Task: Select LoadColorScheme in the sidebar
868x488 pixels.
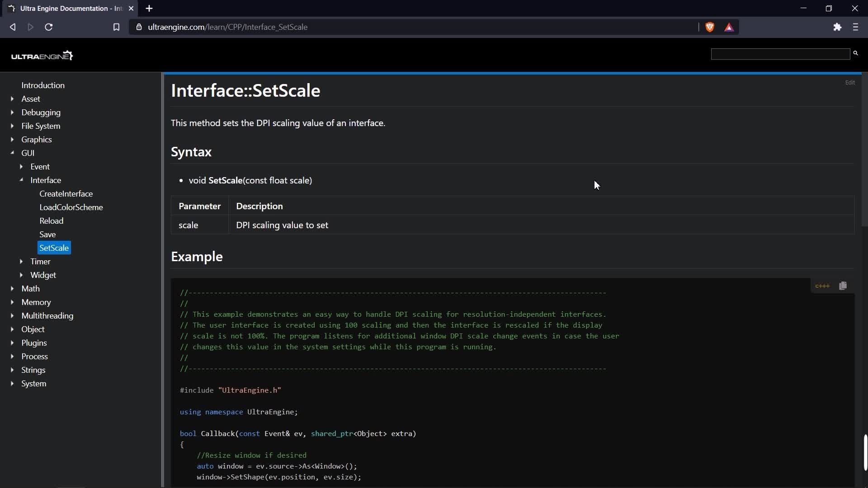Action: click(x=71, y=207)
